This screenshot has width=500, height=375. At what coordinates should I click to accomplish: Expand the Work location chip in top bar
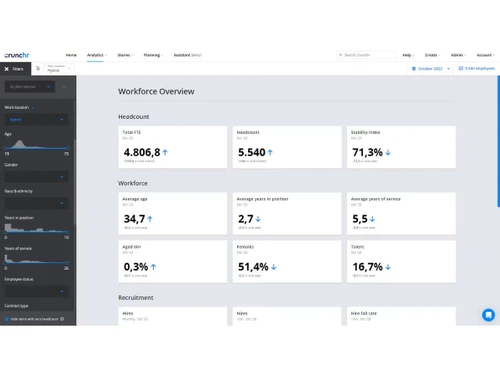[69, 68]
